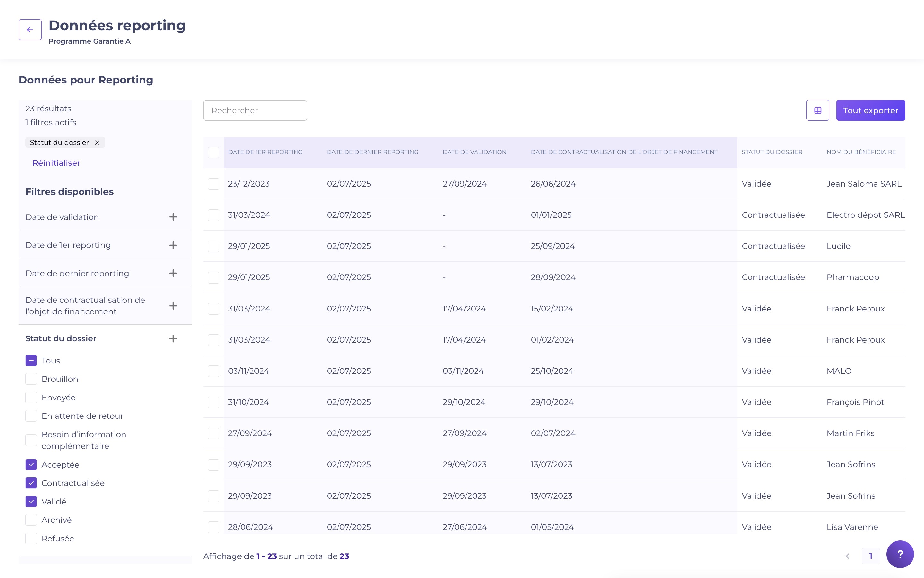
Task: Expand the Date de dernier reporting filter
Action: coord(173,273)
